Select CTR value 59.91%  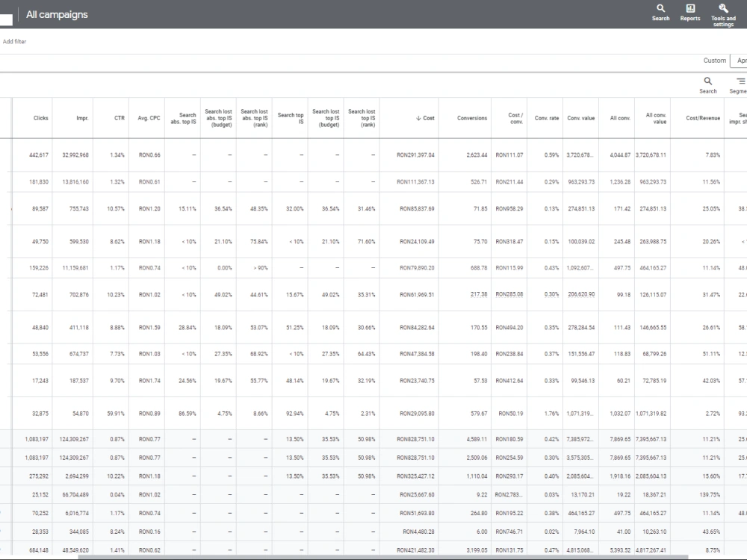pos(116,414)
